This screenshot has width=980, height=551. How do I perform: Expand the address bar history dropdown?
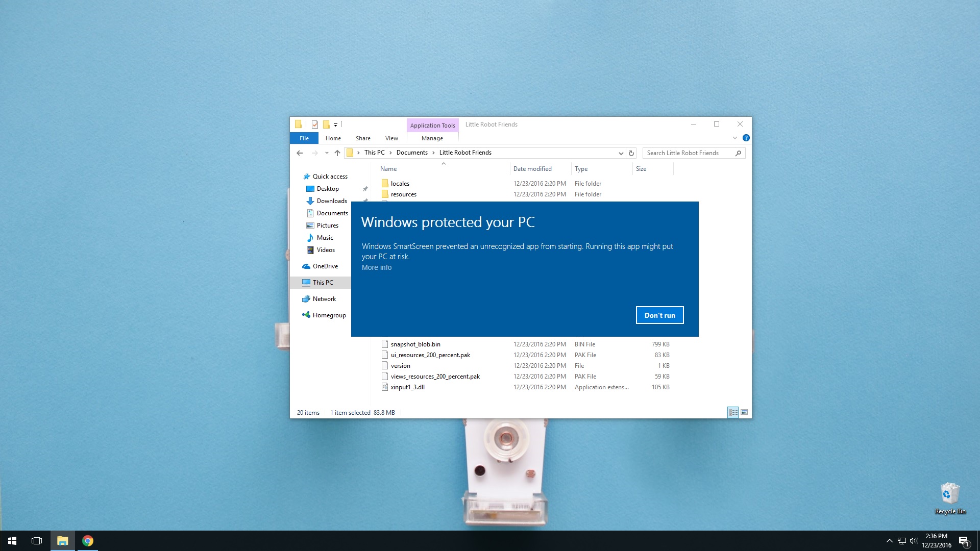click(x=621, y=153)
